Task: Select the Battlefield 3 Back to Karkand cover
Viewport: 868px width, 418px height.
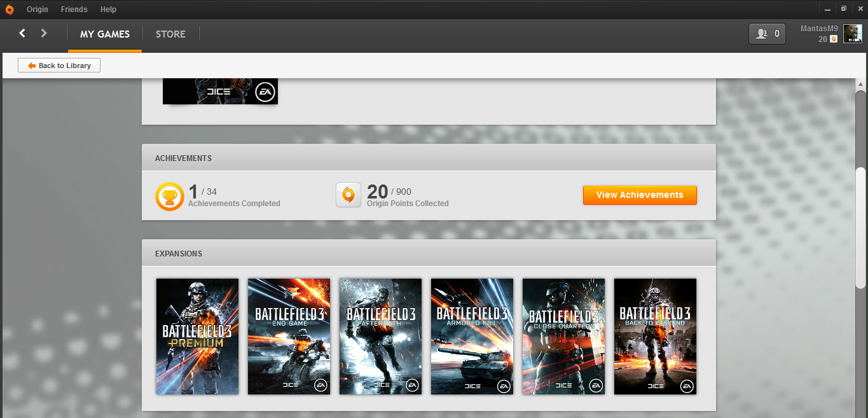Action: click(656, 337)
